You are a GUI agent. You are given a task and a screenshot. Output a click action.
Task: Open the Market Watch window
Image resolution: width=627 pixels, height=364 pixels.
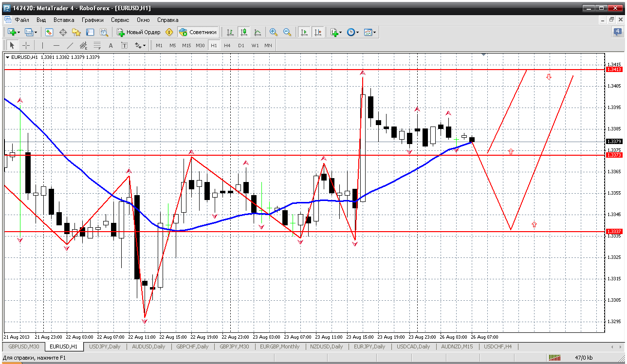point(49,32)
